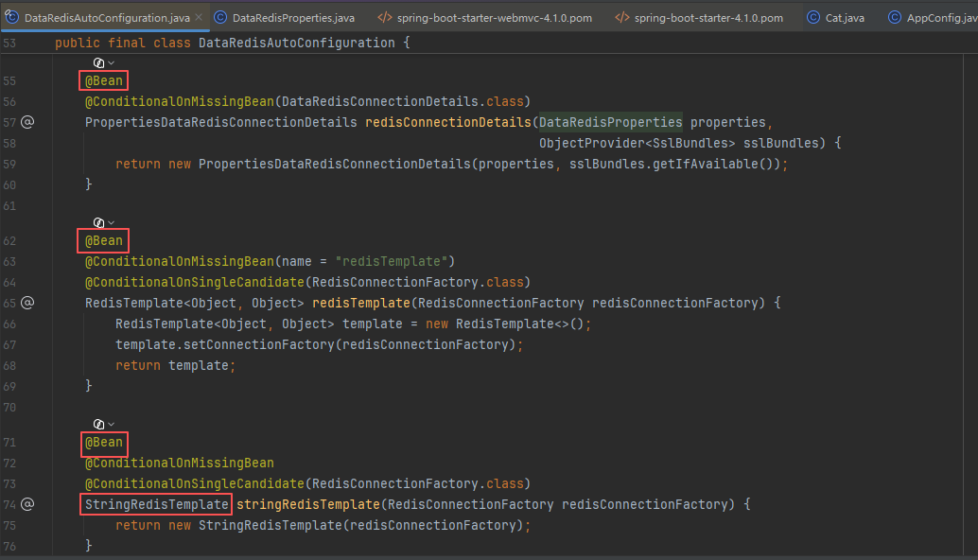Click the XML icon on spring-boot-starter-4.1.0.pom tab
This screenshot has height=560, width=978.
pyautogui.click(x=621, y=17)
